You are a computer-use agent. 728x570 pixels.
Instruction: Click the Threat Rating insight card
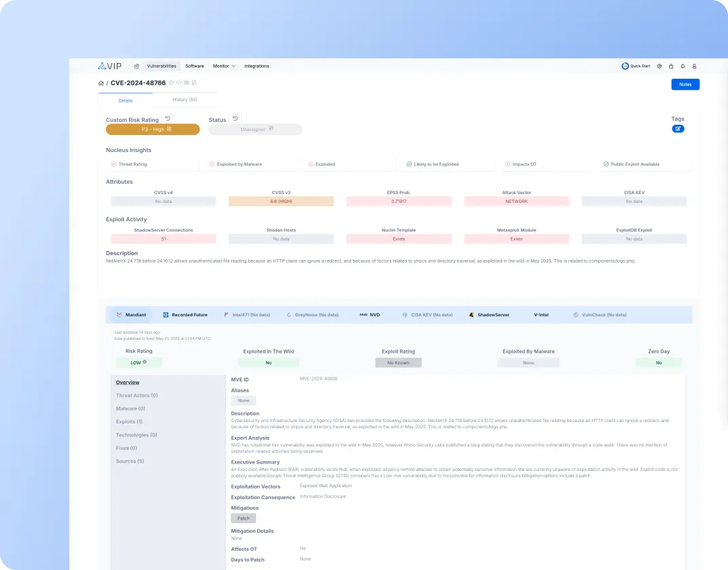coord(153,164)
